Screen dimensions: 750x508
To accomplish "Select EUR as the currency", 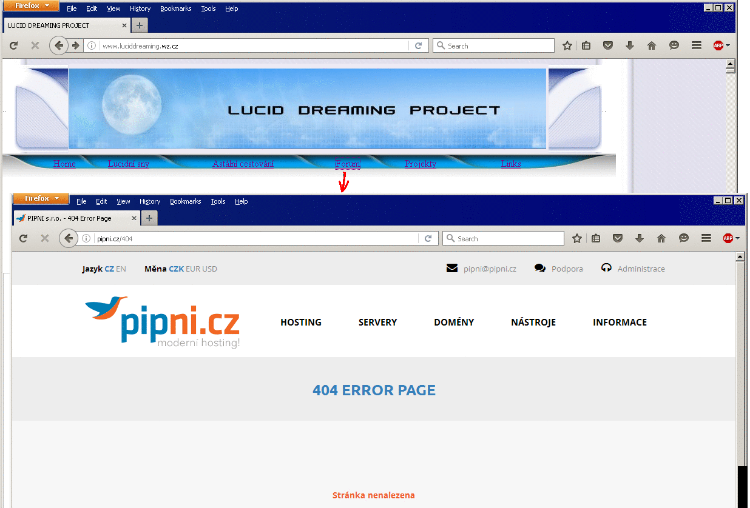I will [x=193, y=269].
